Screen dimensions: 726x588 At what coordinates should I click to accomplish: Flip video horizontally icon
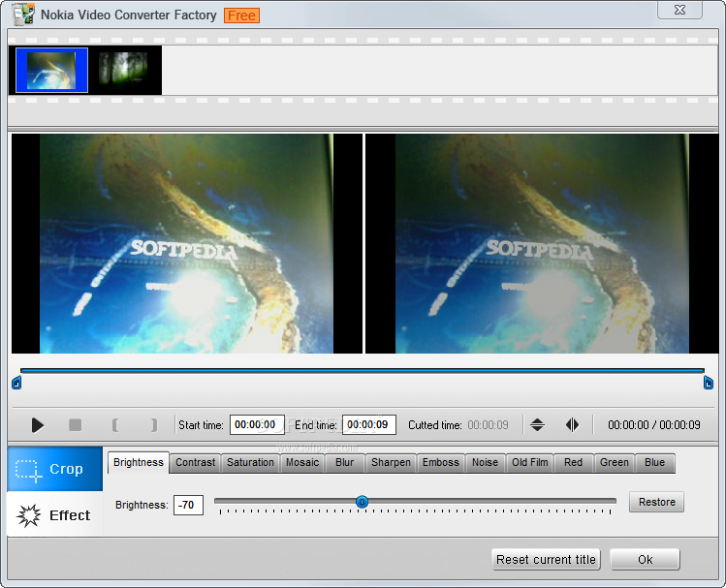(x=572, y=424)
